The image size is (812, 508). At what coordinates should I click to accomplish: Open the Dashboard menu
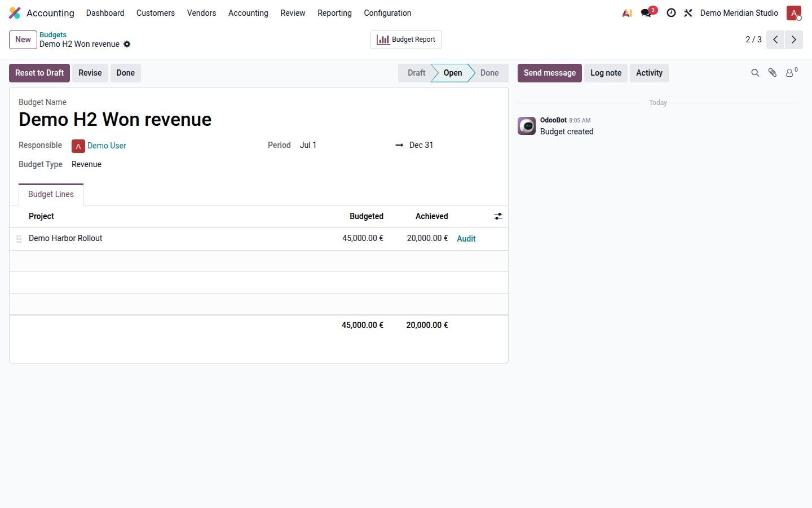[x=105, y=13]
